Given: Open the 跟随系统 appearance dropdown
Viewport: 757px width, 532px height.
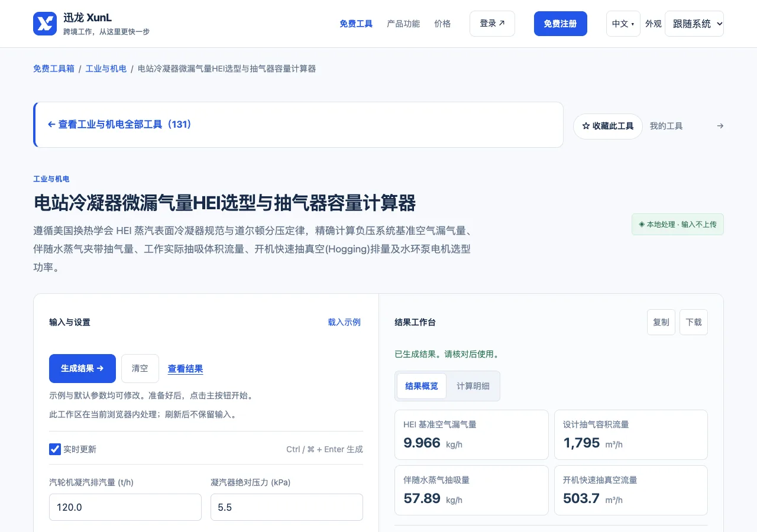Looking at the screenshot, I should 694,24.
